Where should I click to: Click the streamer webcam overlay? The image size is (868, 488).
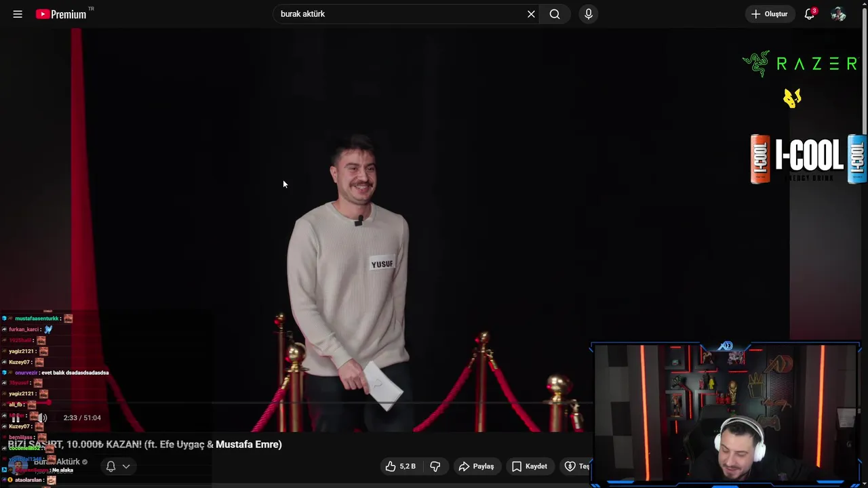tap(726, 414)
